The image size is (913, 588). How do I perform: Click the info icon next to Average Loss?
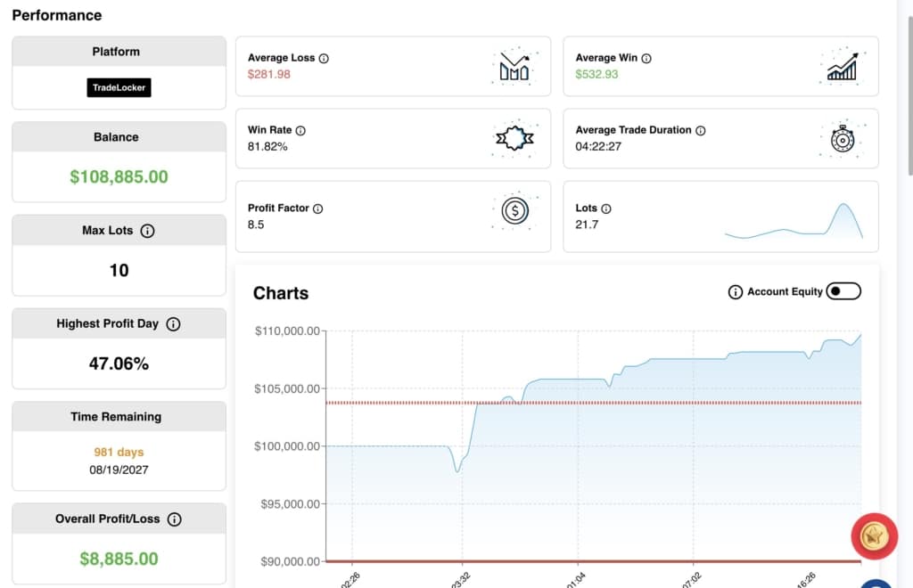click(x=324, y=58)
